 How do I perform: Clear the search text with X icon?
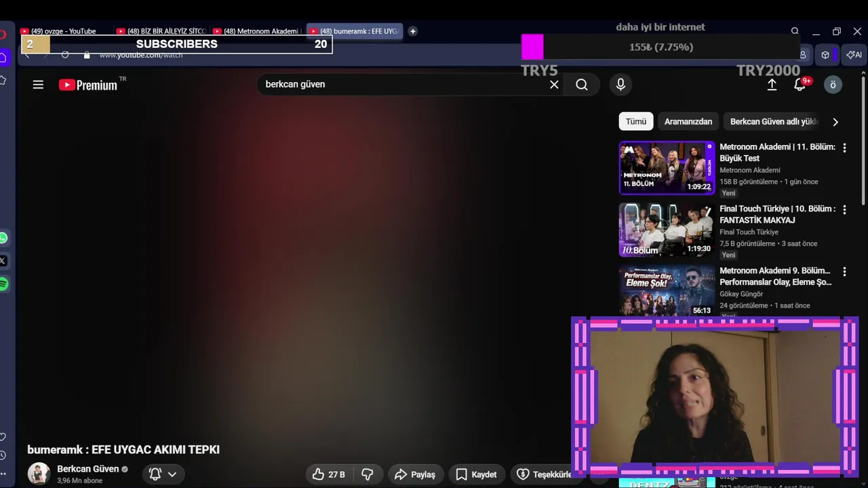[554, 85]
